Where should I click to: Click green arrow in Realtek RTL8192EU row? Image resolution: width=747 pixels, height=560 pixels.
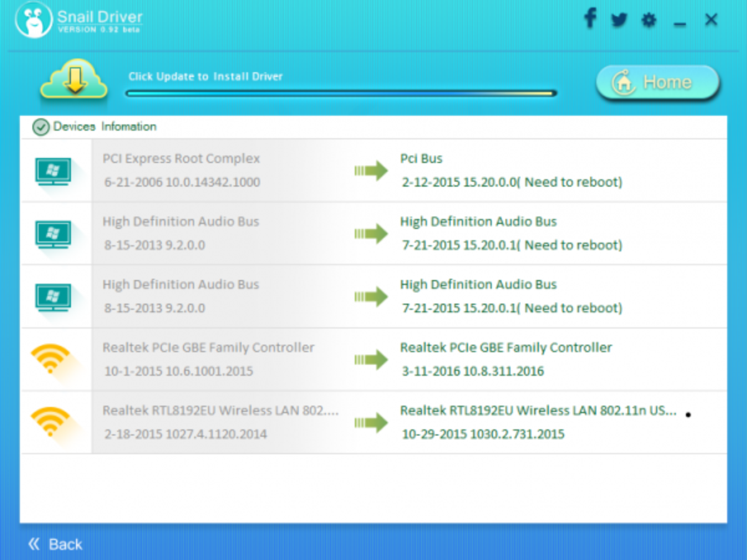click(x=371, y=422)
